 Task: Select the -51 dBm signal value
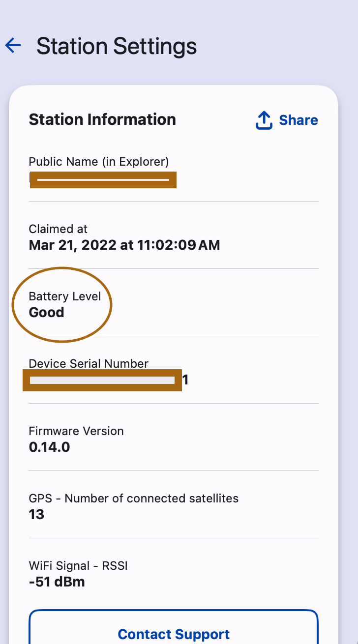[57, 582]
